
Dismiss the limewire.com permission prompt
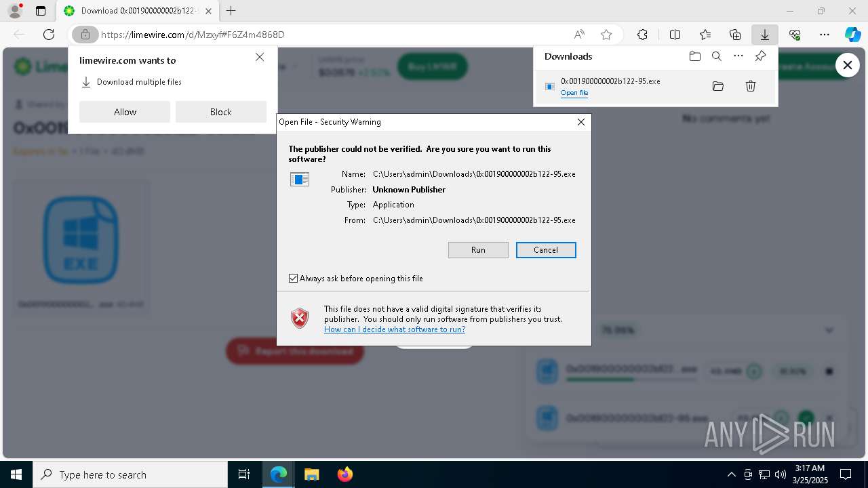[260, 58]
